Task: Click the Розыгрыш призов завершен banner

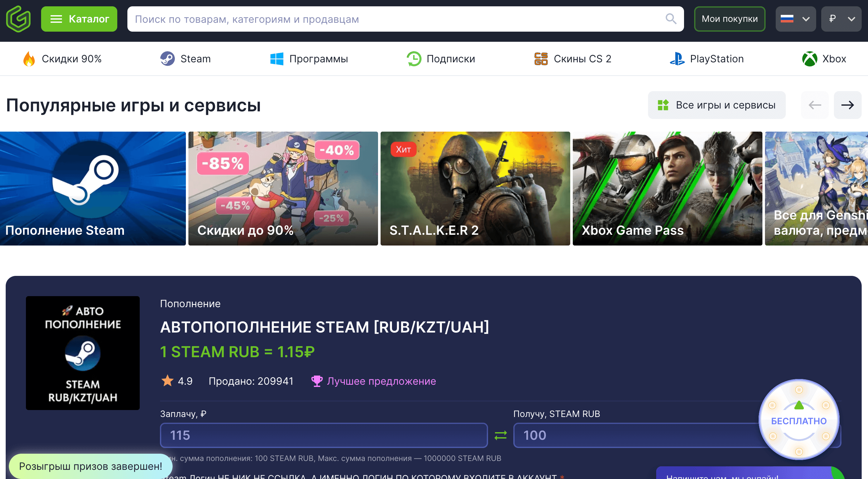Action: click(x=91, y=466)
